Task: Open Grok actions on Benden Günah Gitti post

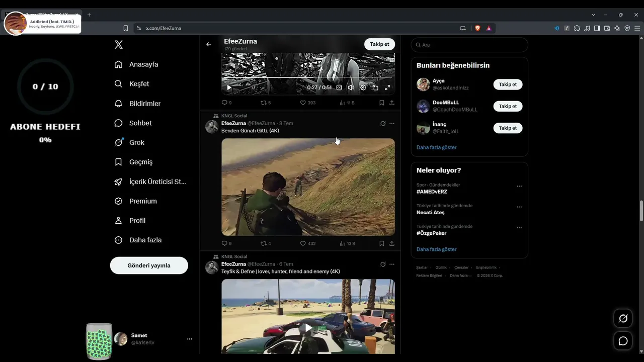Action: 383,123
